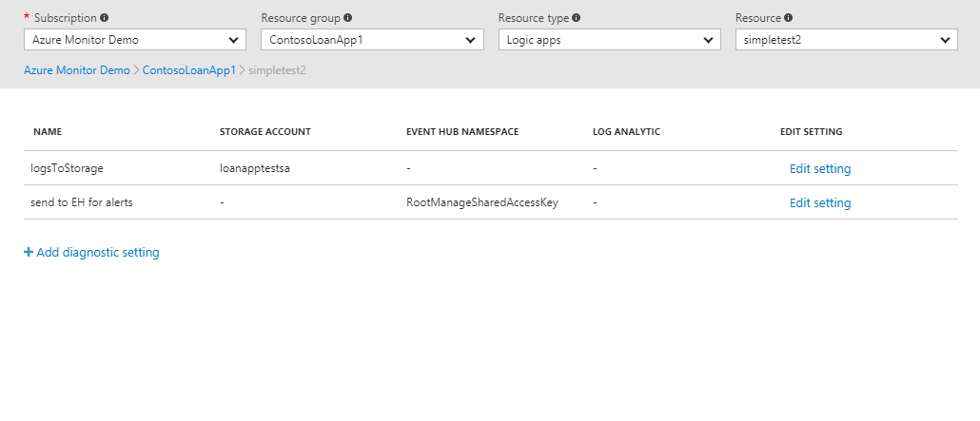Screen dimensions: 980x421
Task: Edit setting for send to EH for alerts
Action: 820,203
